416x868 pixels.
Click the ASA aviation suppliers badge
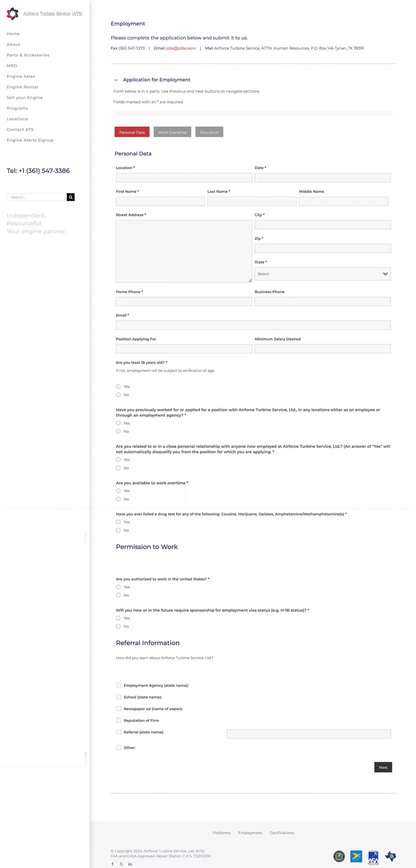tap(373, 857)
